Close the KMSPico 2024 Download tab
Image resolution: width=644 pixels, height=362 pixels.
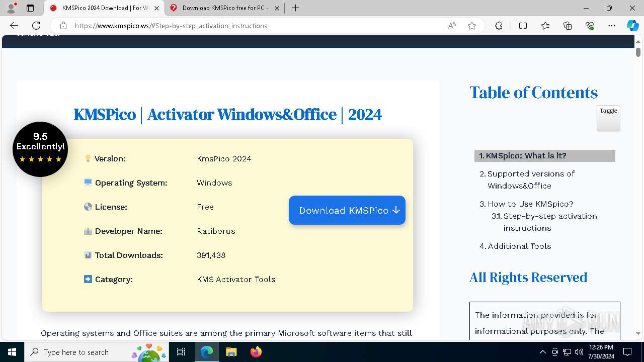pyautogui.click(x=157, y=8)
